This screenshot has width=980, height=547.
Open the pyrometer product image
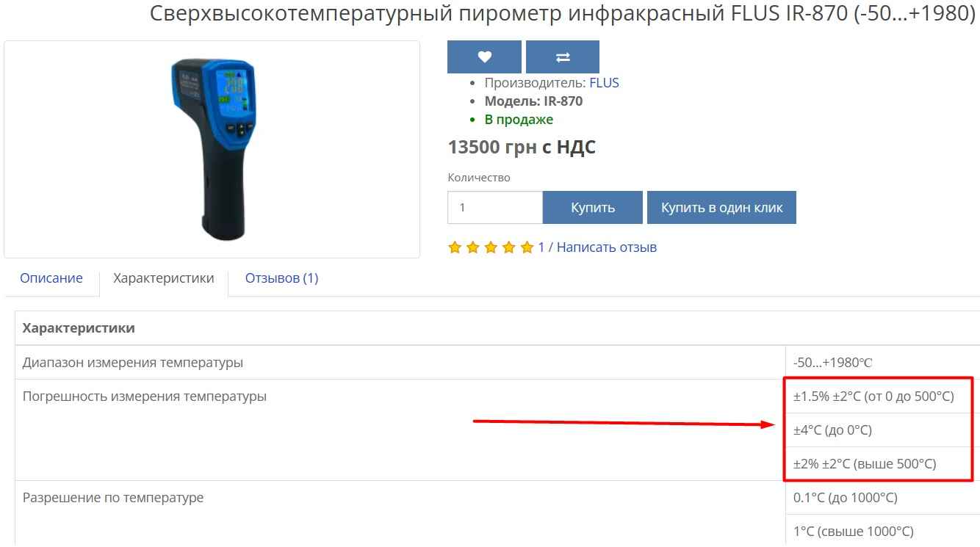[x=212, y=149]
